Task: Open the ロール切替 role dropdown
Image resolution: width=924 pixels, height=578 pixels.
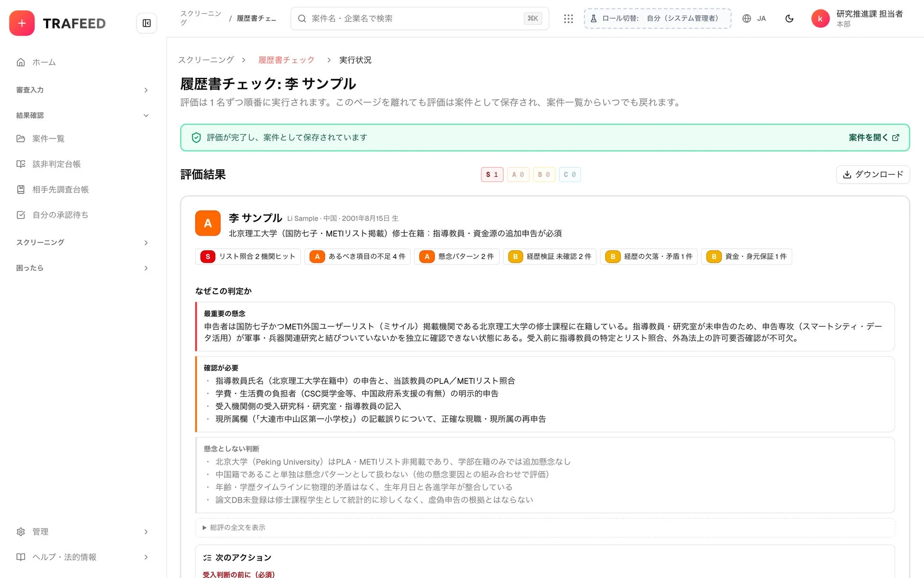Action: pyautogui.click(x=657, y=18)
